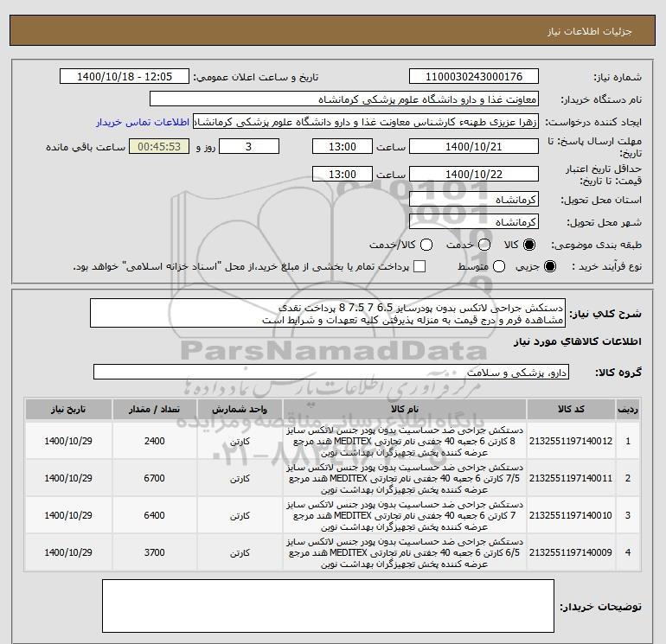Click quantity cell 3700
Image resolution: width=666 pixels, height=644 pixels.
154,552
